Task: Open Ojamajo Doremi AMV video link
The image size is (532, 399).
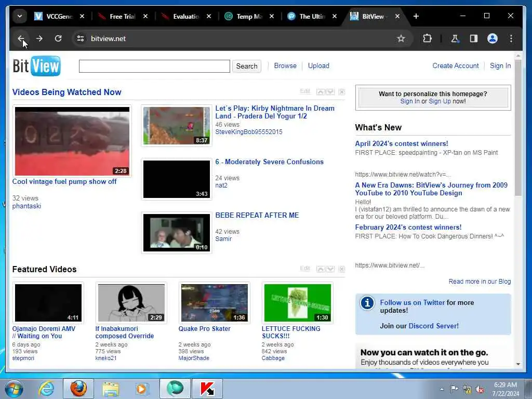Action: 44,332
